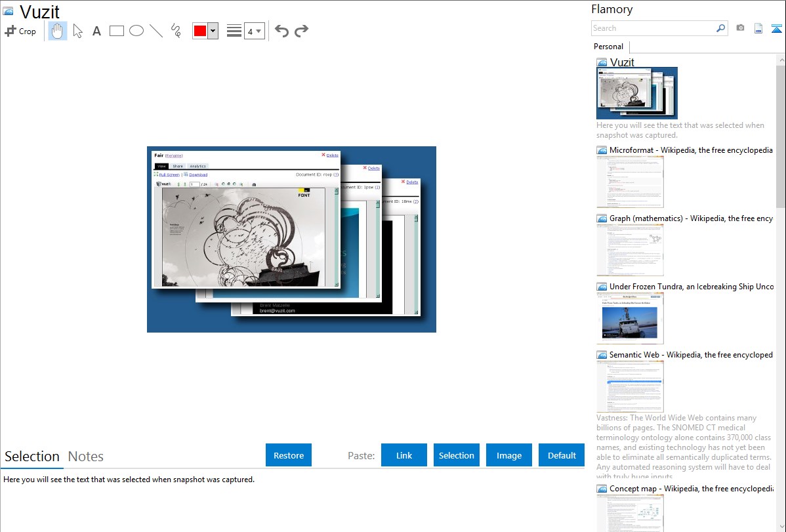Screen dimensions: 786x532
Task: Click the icon beside Semantic Web title
Action: click(602, 354)
